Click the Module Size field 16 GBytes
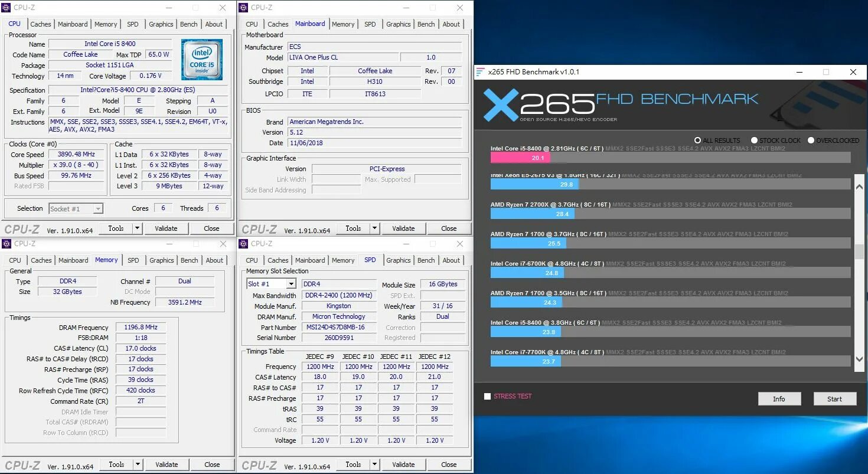The image size is (868, 474). (443, 284)
